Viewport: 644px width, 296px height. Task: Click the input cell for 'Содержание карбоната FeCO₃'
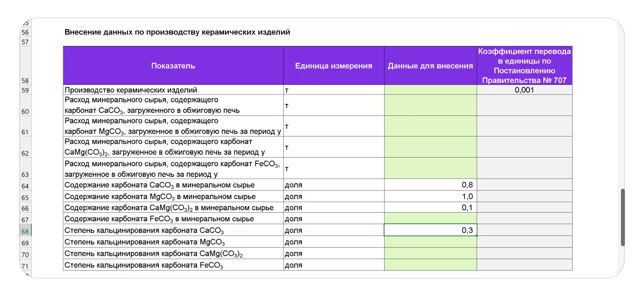coord(430,219)
